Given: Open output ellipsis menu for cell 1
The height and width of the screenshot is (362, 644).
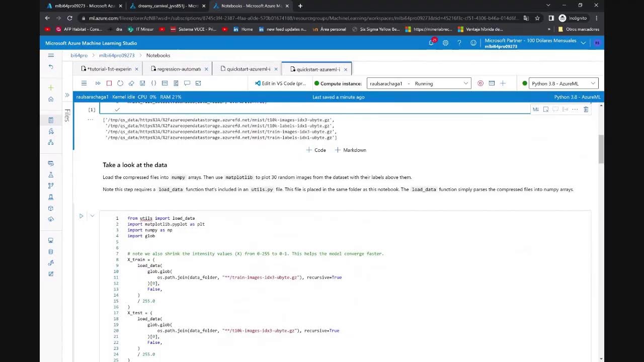Looking at the screenshot, I should point(91,119).
